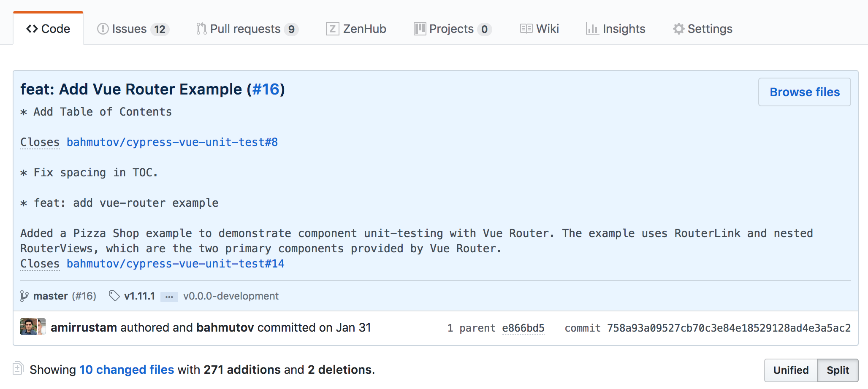Viewport: 868px width, 389px height.
Task: Open the Insights tab
Action: [x=616, y=29]
